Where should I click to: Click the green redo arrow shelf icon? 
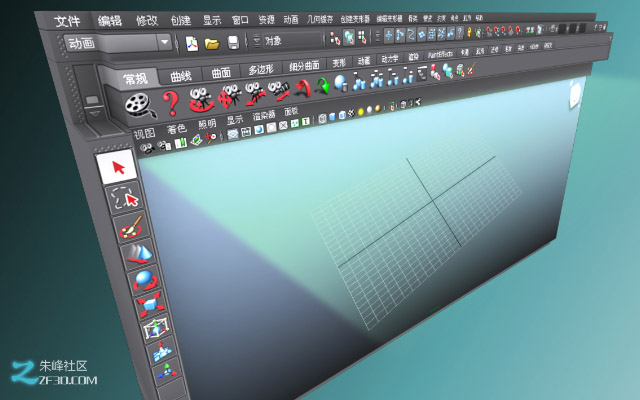coord(322,86)
